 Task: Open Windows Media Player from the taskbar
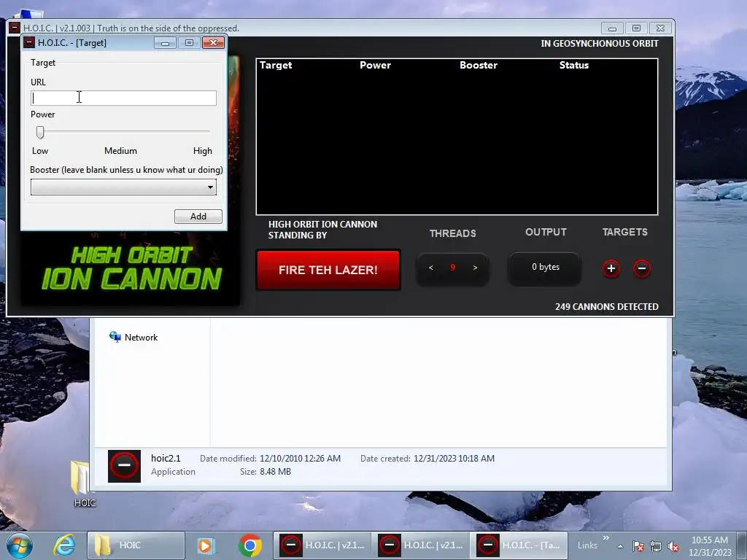[206, 545]
